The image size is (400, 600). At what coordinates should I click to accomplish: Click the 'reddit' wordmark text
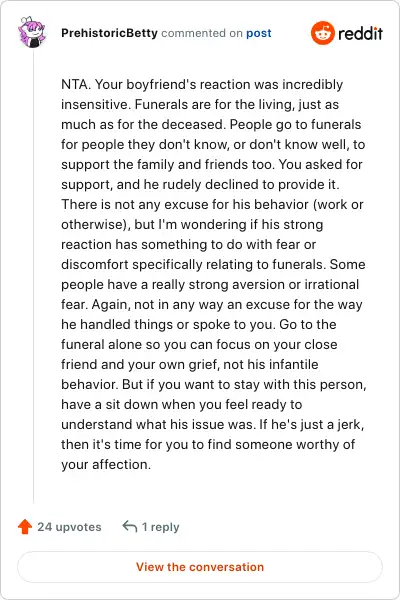360,34
